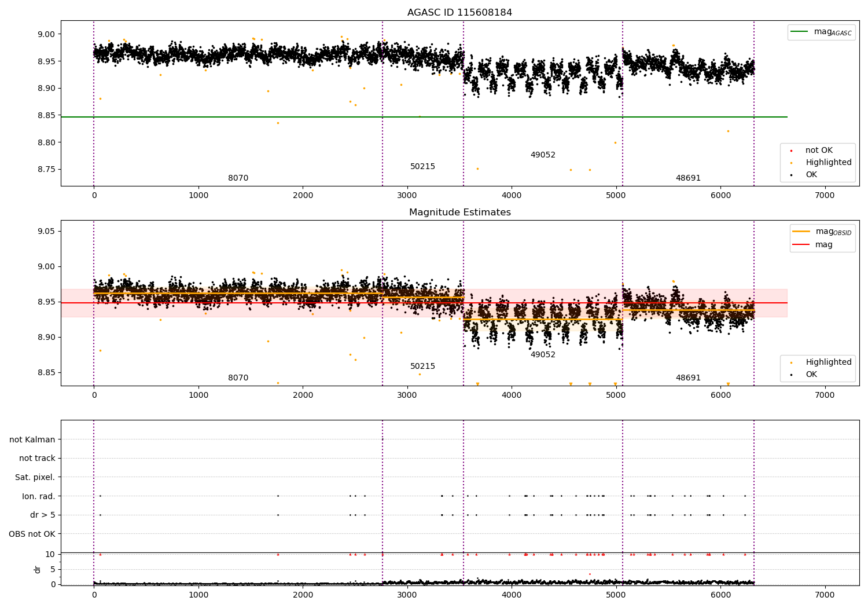Click the 3000 x-tick under Magnitude Estimates
This screenshot has height=608, width=868.
click(x=407, y=395)
